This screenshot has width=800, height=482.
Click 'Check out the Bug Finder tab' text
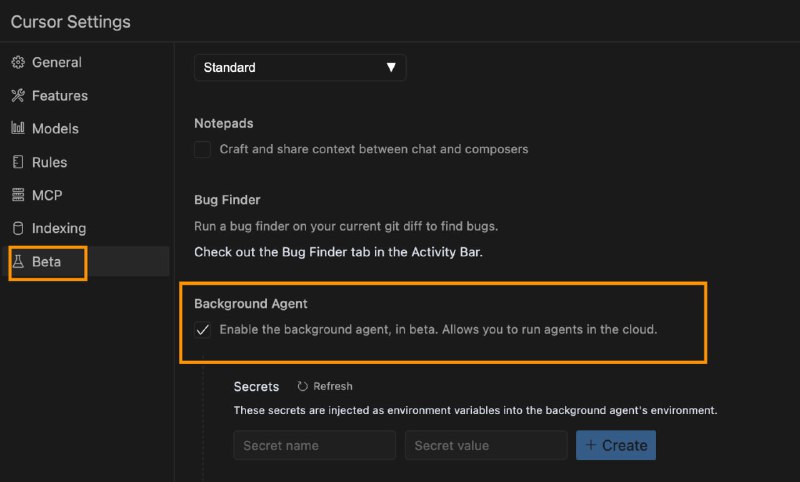338,252
